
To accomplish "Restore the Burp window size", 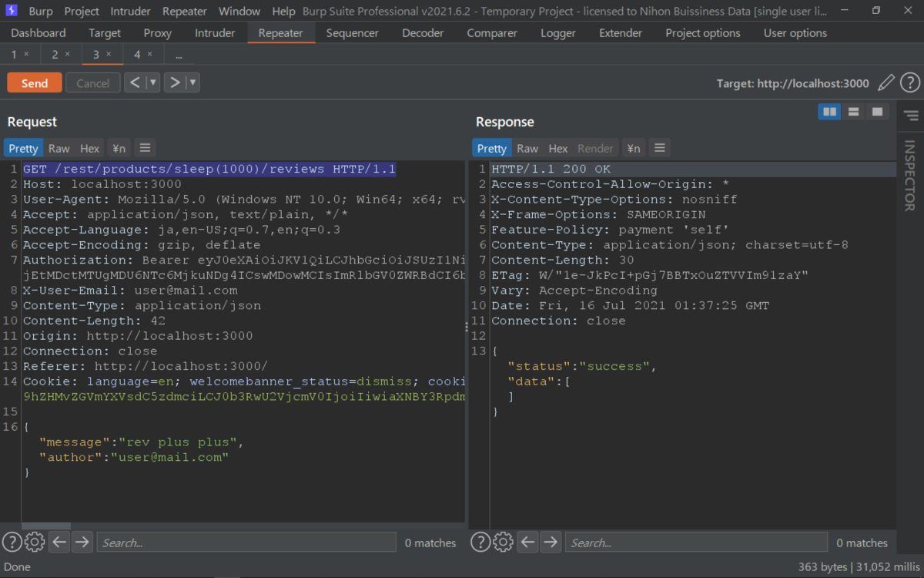I will click(x=876, y=11).
